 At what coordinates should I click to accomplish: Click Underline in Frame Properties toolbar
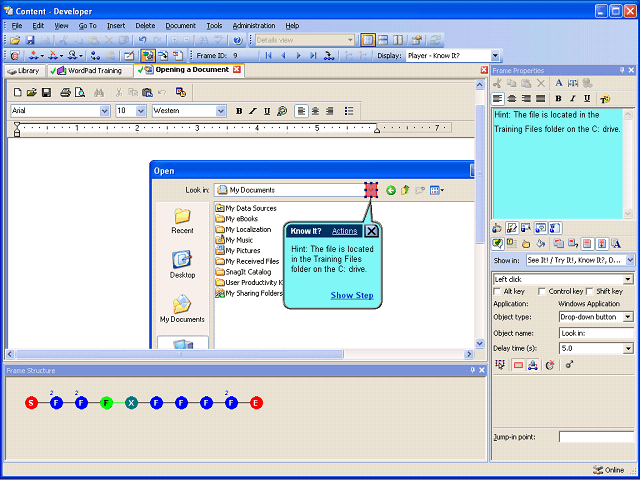(x=587, y=99)
